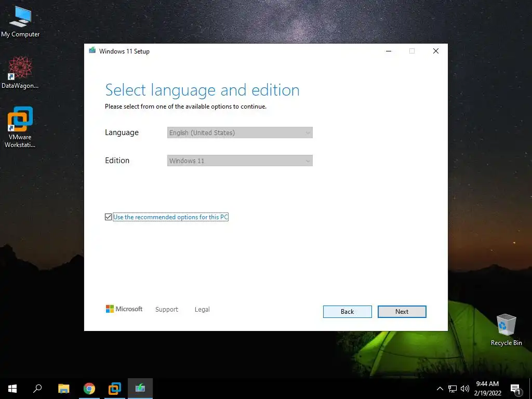Image resolution: width=532 pixels, height=399 pixels.
Task: Open the notification center icon
Action: click(x=515, y=389)
